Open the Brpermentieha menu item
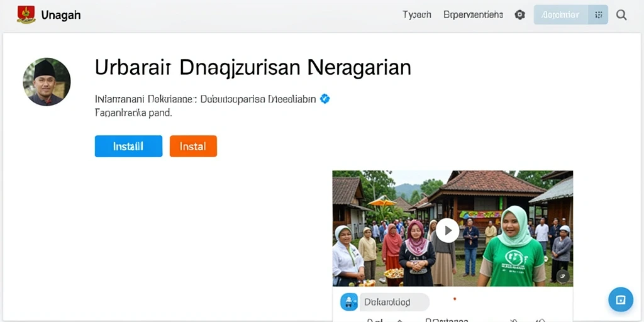 [x=473, y=15]
